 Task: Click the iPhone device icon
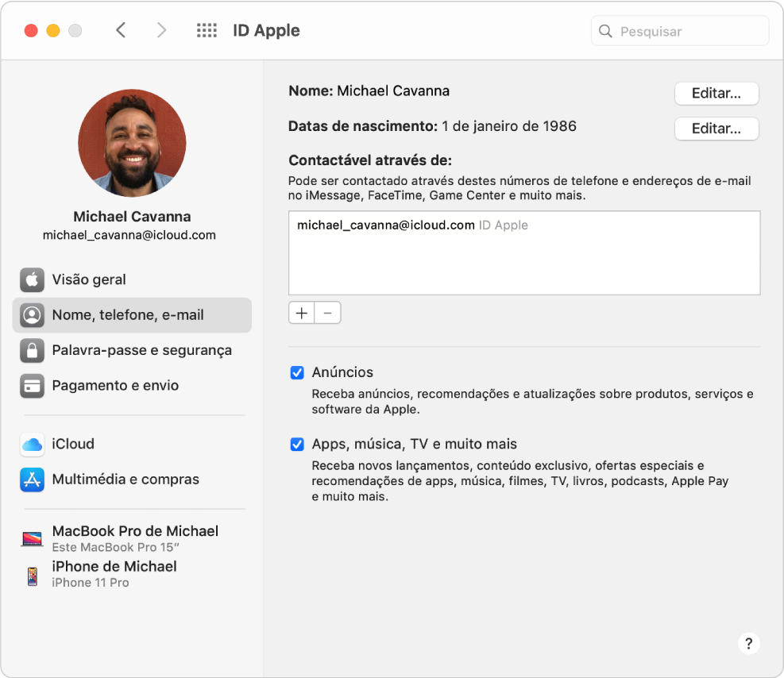pyautogui.click(x=33, y=576)
